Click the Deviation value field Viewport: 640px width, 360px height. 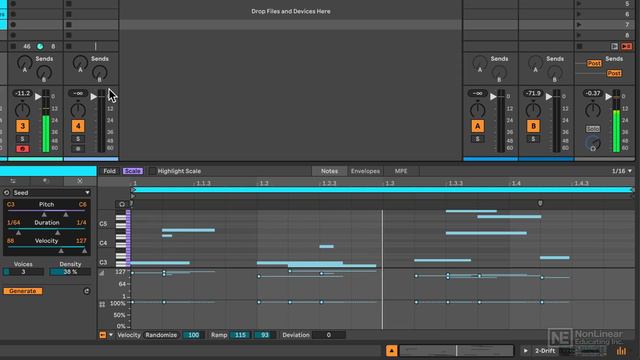coord(329,335)
